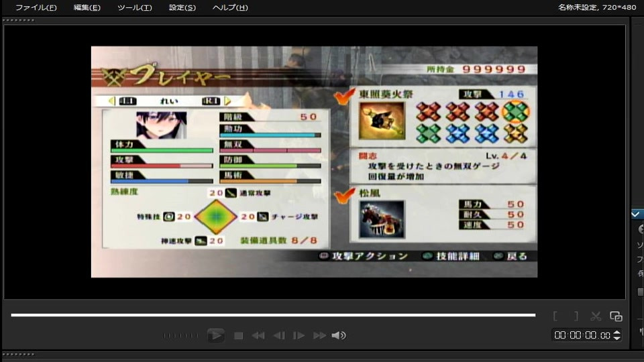Open the ヘルプ(H) menu
Screen dimensions: 644x362
[230, 7]
